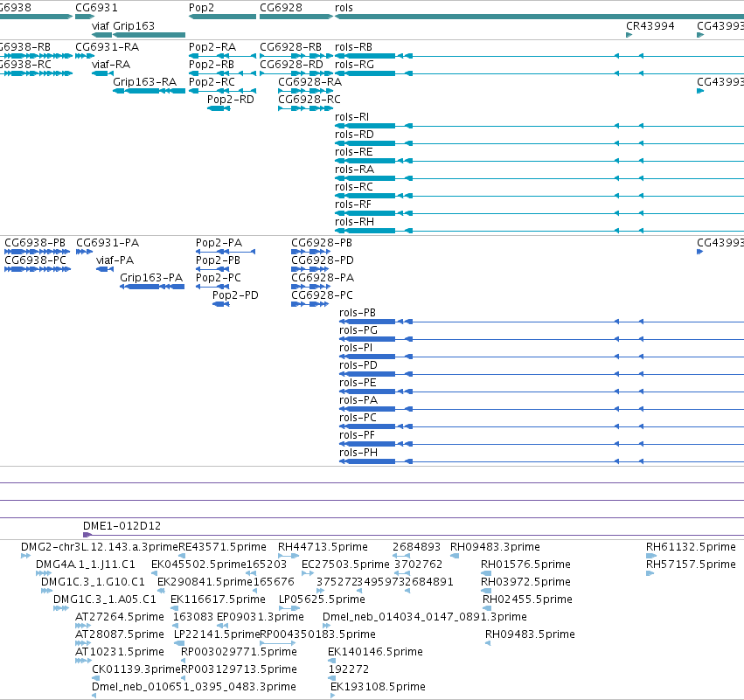Click transcript label Pop2-RB
The width and height of the screenshot is (744, 700).
click(x=212, y=65)
